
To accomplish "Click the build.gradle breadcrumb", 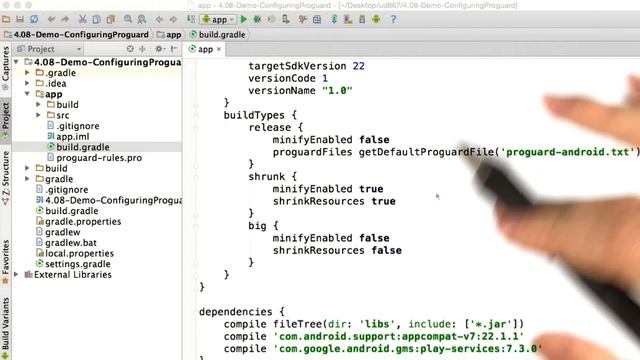I will [218, 35].
